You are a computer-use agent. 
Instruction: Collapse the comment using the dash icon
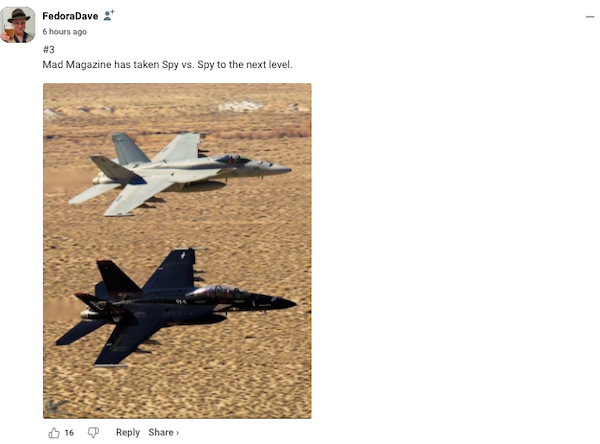tap(590, 16)
